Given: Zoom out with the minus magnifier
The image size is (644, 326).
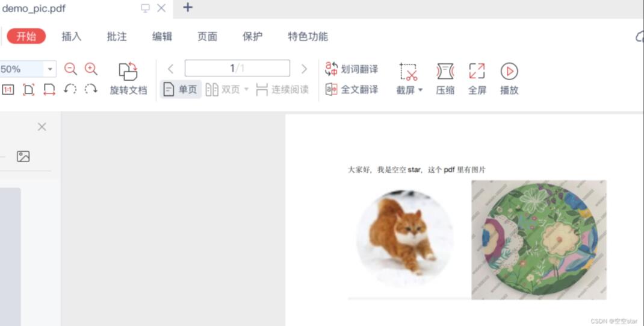Looking at the screenshot, I should 70,69.
